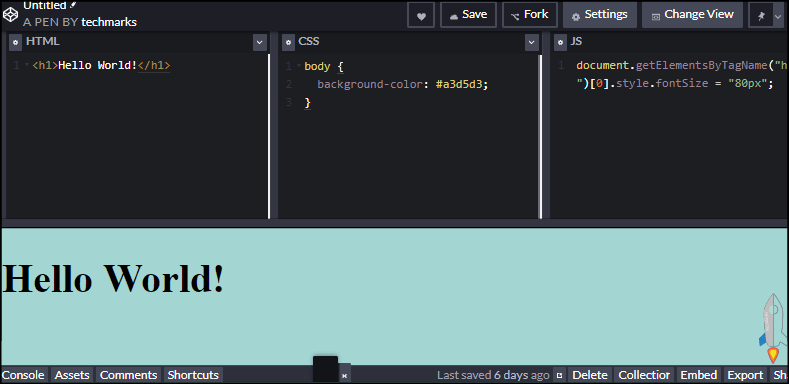Love this pen with the heart button
This screenshot has width=789, height=384.
(x=421, y=15)
